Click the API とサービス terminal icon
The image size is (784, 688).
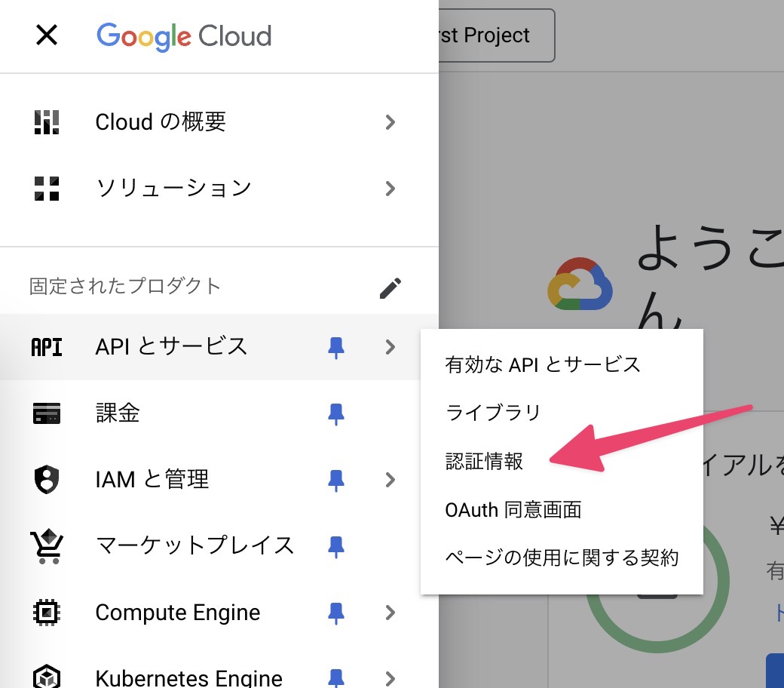(45, 347)
